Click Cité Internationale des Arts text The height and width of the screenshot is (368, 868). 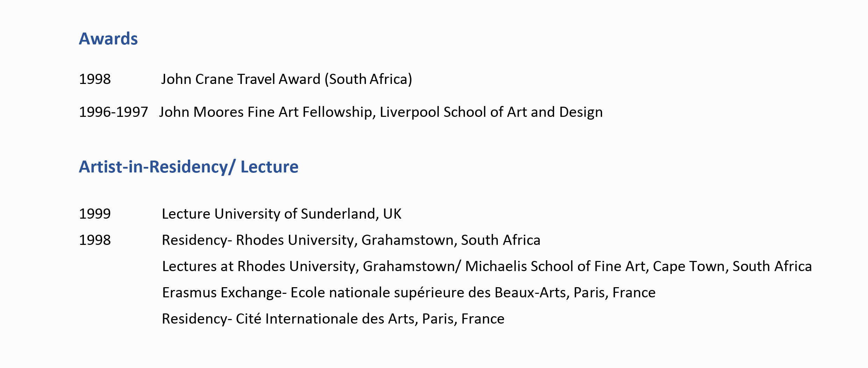point(325,319)
